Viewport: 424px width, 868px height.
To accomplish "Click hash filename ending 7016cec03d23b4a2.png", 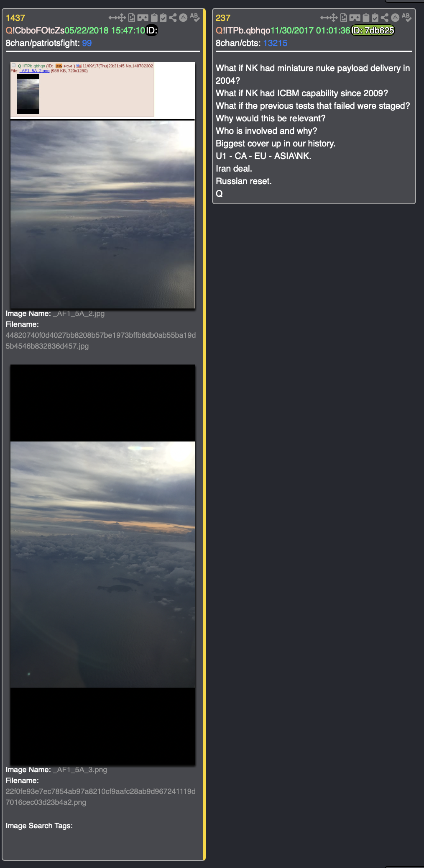I will click(x=101, y=797).
